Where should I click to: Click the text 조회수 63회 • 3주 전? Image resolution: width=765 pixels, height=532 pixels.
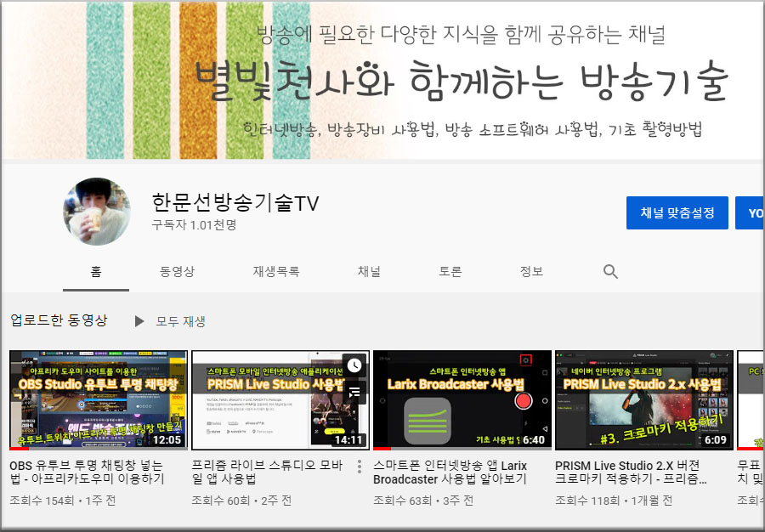coord(423,501)
